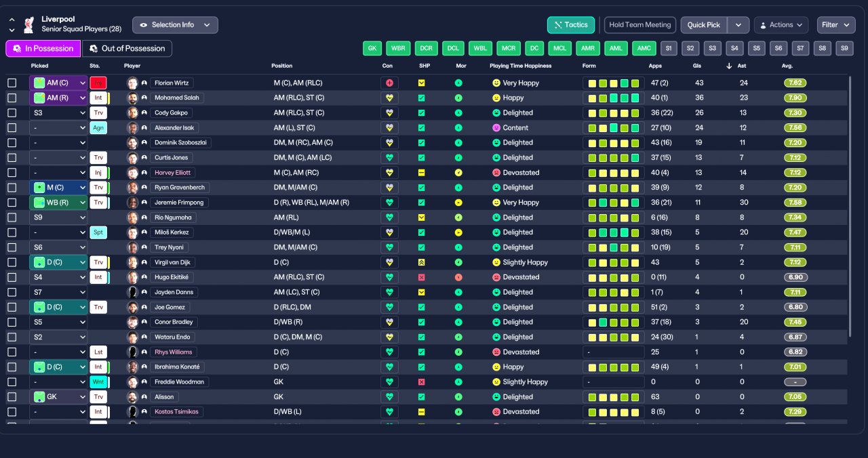Tick the checkbox for Cody Gakpo
Viewport: 868px width, 458px height.
click(12, 112)
